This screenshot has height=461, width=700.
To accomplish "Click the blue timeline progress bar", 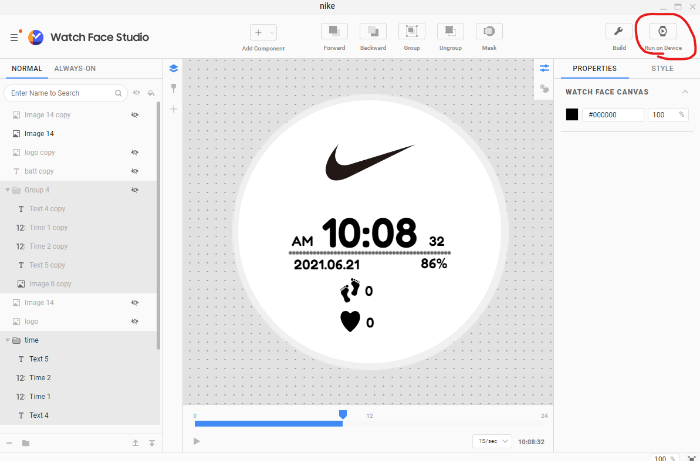I will coord(269,424).
